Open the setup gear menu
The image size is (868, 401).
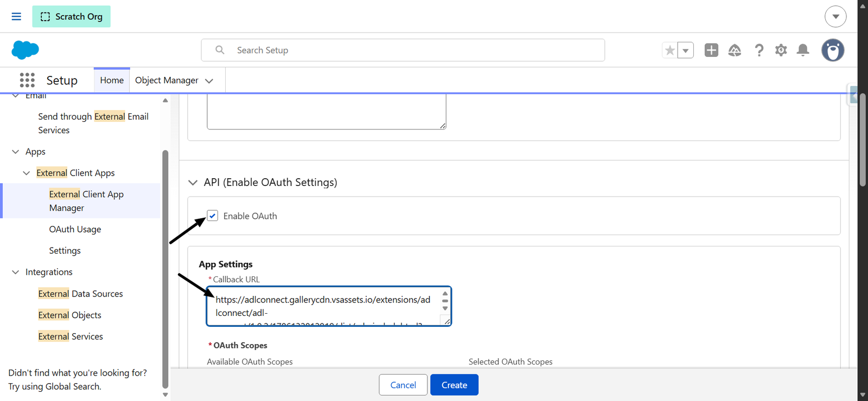[781, 50]
